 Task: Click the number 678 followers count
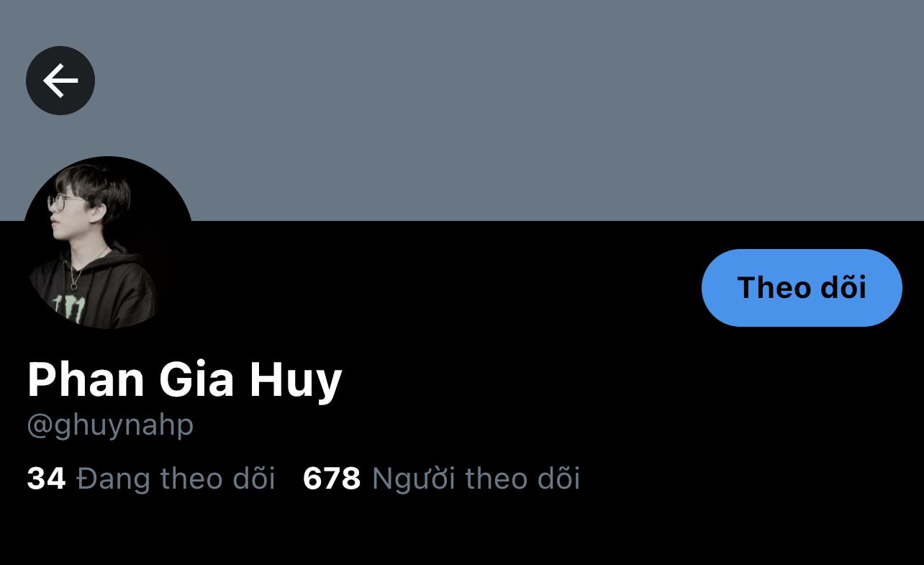(332, 478)
